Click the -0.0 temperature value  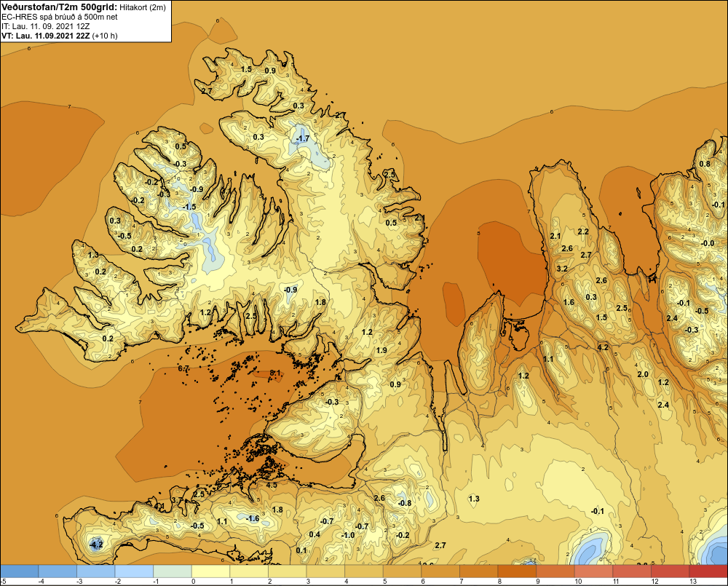707,243
